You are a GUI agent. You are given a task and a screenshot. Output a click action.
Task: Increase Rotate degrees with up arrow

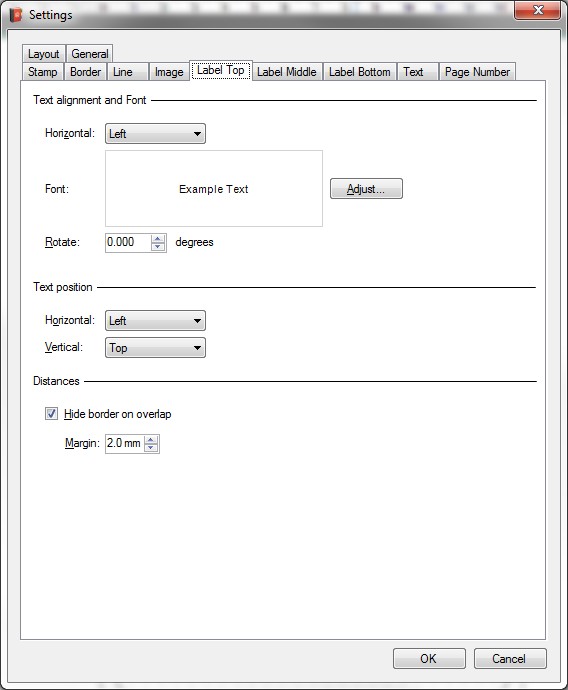158,239
